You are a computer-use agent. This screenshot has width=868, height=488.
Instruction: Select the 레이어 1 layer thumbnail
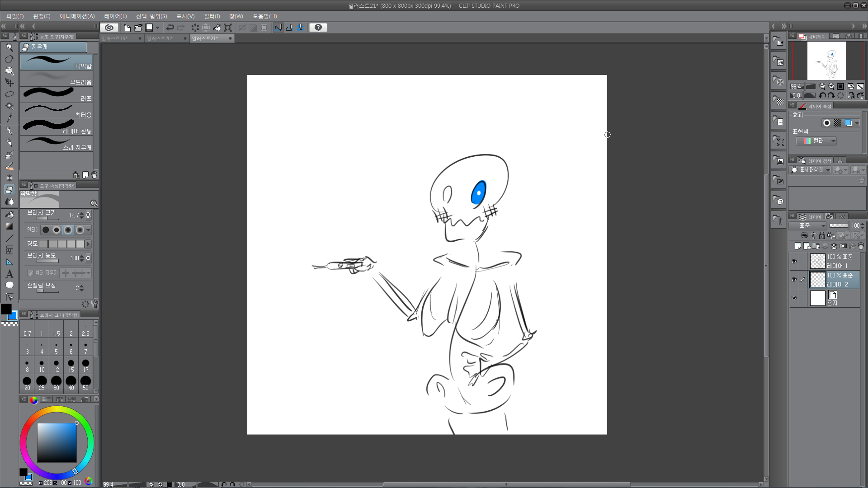coord(817,261)
